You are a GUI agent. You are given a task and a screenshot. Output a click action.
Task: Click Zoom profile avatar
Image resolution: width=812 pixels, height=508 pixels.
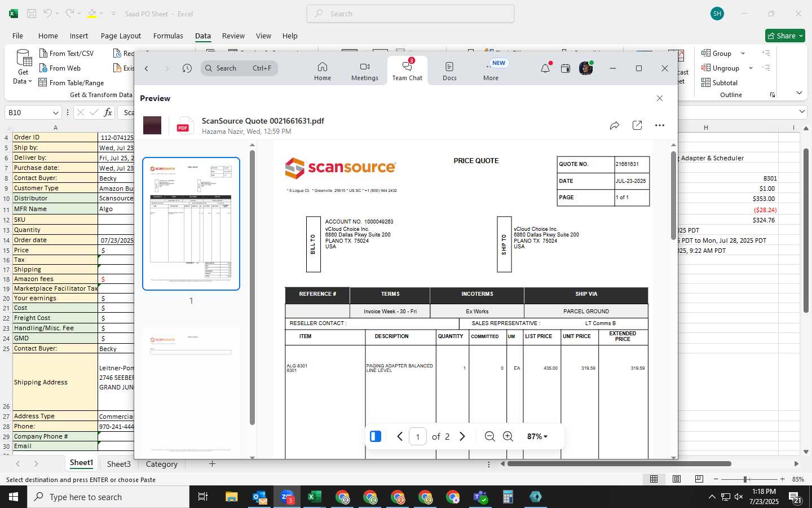click(x=586, y=68)
